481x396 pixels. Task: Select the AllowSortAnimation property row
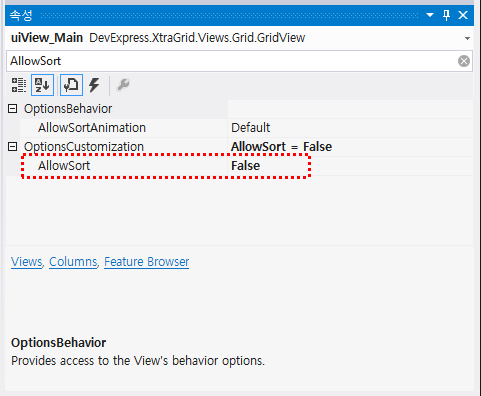click(246, 128)
